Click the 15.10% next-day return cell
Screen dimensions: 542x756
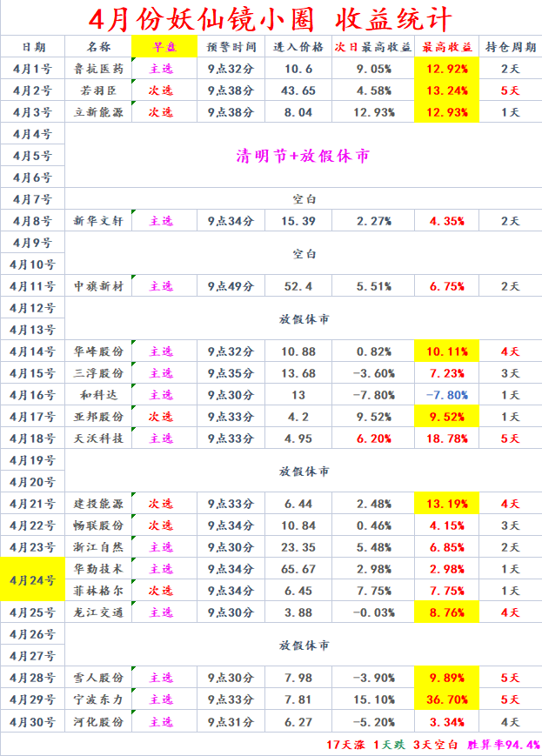[373, 699]
